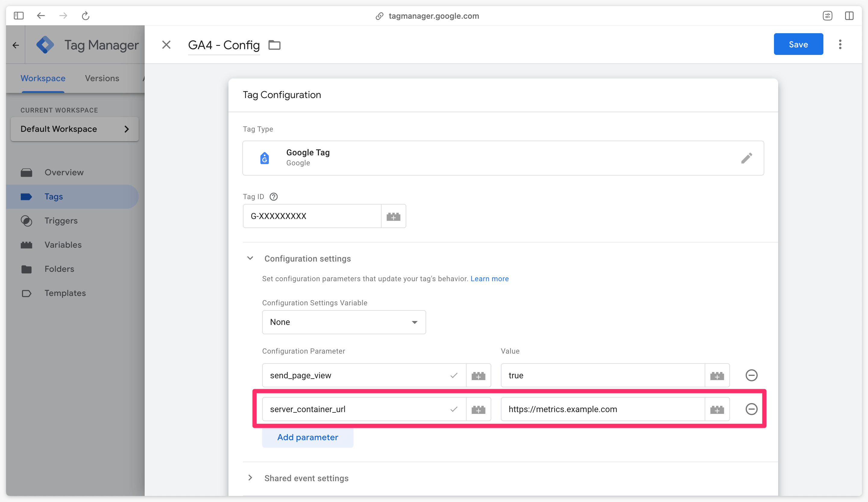Insert variable for the Tag ID field
The height and width of the screenshot is (502, 868).
393,216
